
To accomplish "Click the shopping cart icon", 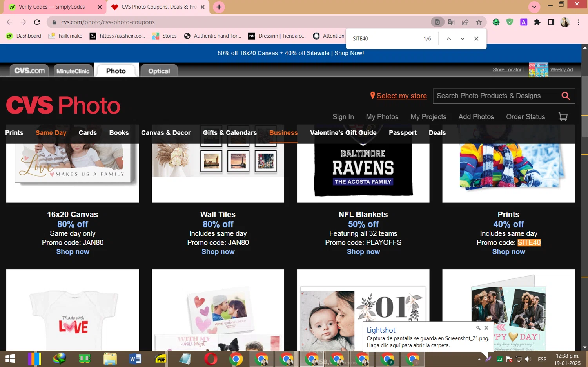I will (x=563, y=117).
